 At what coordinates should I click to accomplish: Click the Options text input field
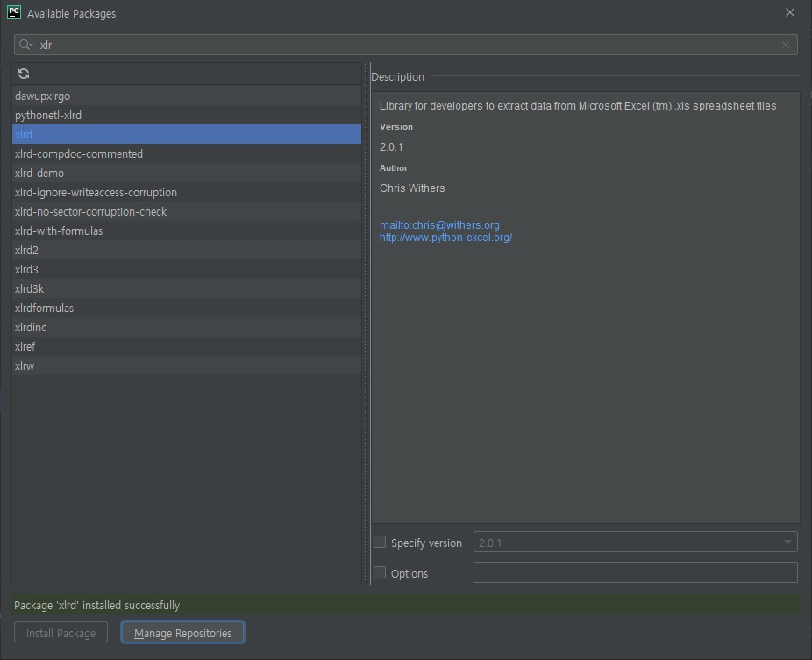636,572
